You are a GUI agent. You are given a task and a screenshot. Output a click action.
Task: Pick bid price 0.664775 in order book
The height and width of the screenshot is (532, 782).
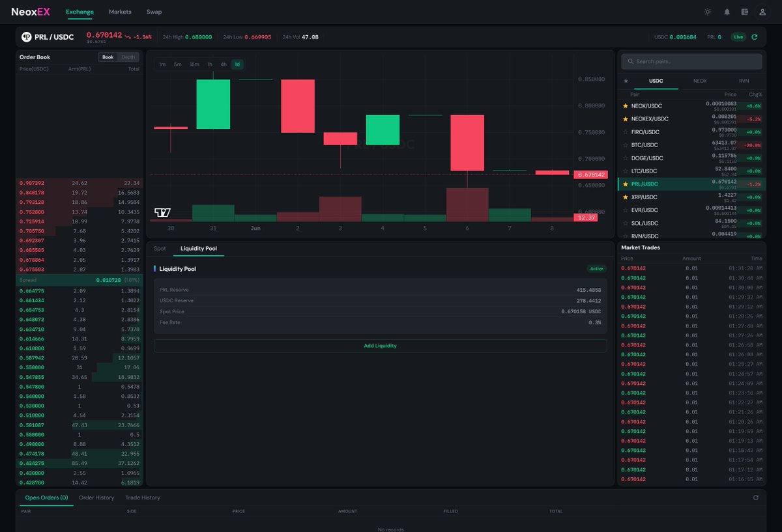point(32,290)
